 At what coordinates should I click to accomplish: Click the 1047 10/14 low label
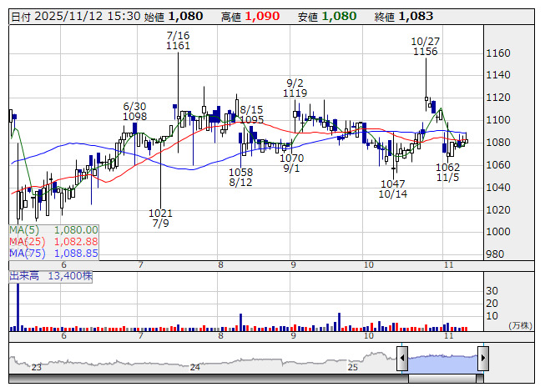tap(393, 188)
